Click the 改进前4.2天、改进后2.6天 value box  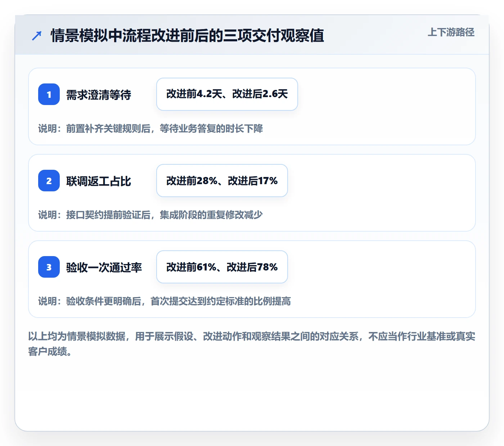(227, 94)
